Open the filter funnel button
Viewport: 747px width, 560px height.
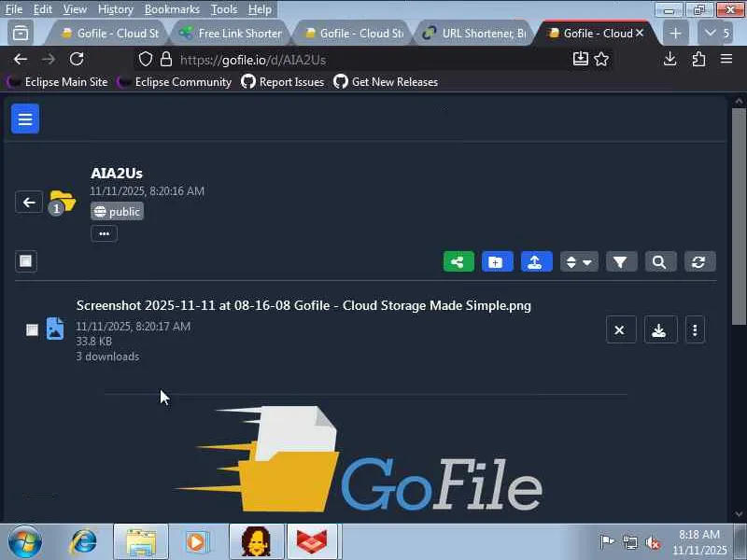621,261
